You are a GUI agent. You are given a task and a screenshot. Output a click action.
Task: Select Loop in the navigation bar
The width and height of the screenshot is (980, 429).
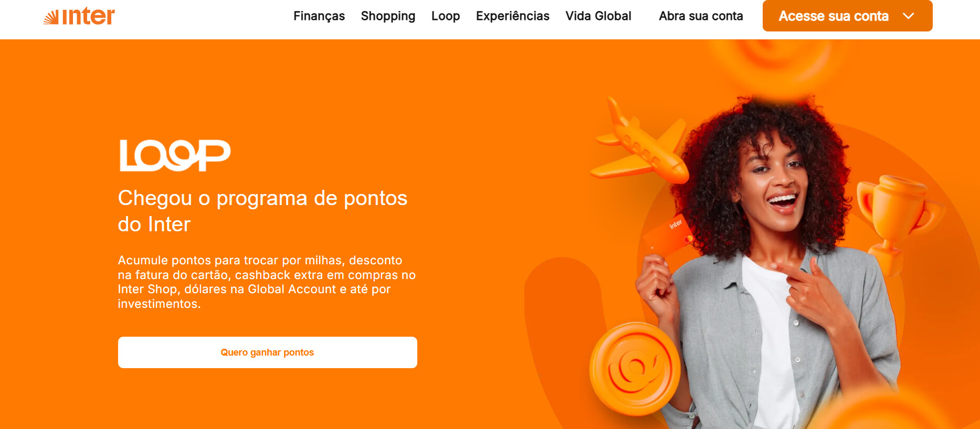point(446,16)
